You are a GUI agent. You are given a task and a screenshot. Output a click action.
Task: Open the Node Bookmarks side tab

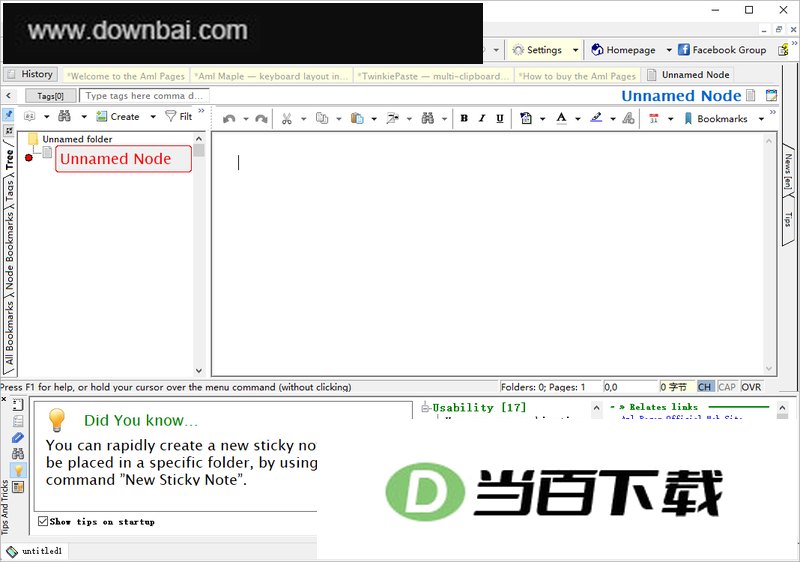9,250
